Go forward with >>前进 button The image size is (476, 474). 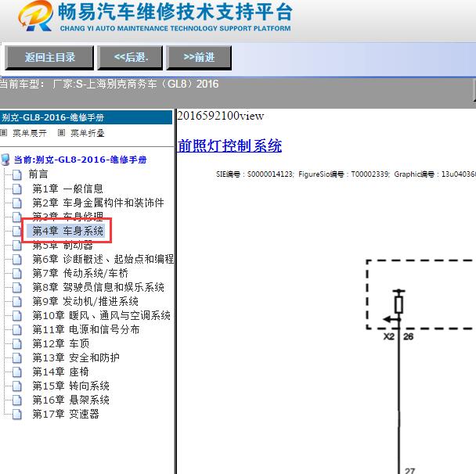(199, 58)
